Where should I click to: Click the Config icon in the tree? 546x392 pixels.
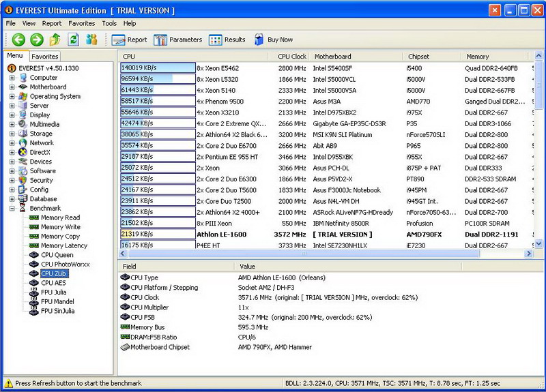(x=23, y=190)
